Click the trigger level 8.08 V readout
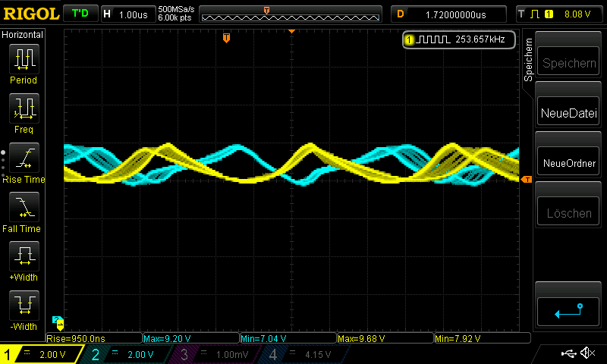Image resolution: width=607 pixels, height=364 pixels. click(x=577, y=14)
